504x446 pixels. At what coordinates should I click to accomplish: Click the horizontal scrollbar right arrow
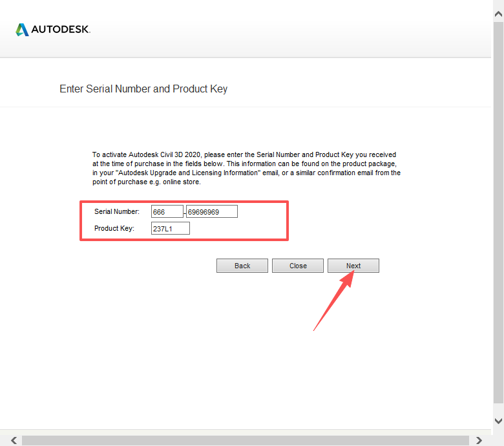(x=479, y=440)
